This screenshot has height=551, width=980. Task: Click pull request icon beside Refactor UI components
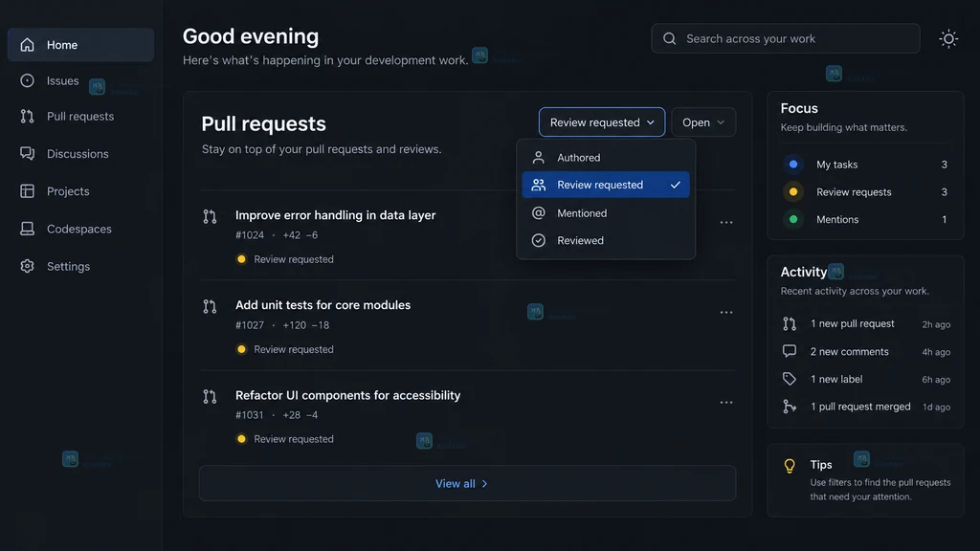pyautogui.click(x=210, y=397)
